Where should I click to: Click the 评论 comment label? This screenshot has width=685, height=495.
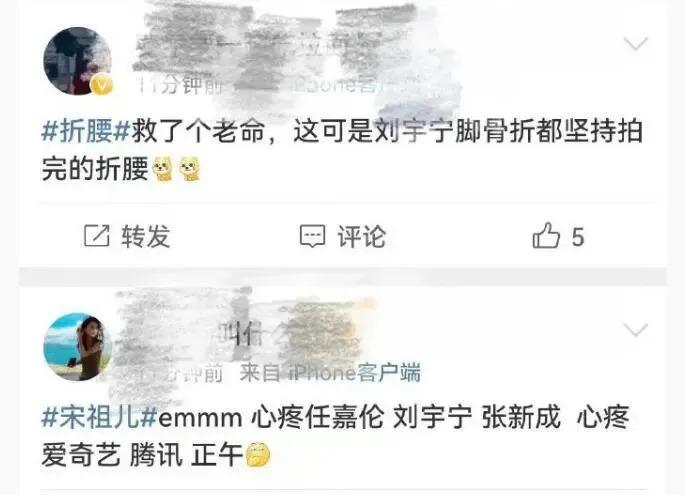click(361, 236)
